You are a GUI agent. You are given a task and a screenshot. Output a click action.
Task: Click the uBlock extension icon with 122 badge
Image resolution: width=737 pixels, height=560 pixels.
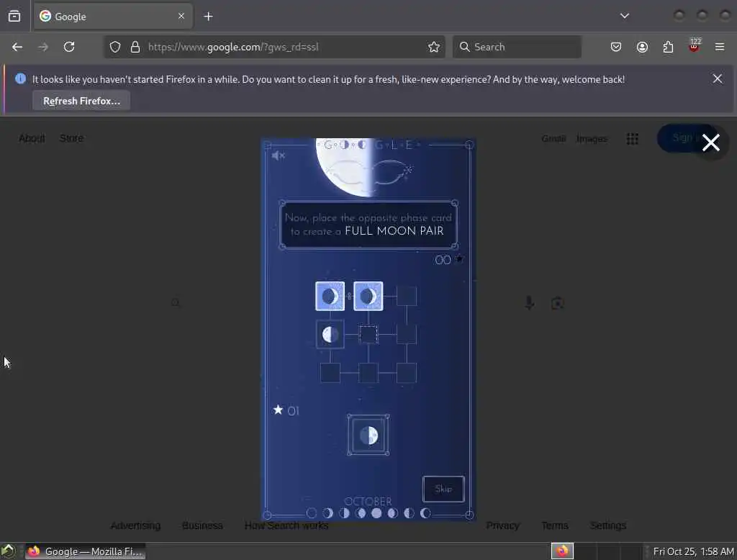[x=694, y=46]
